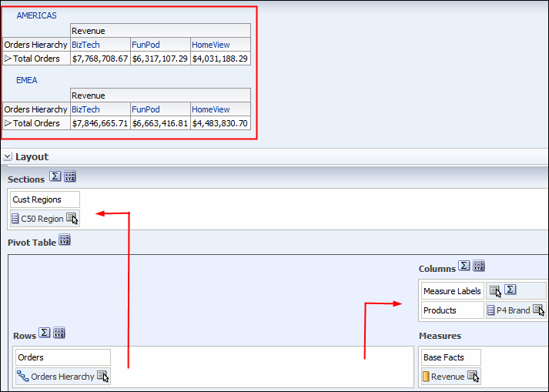Image resolution: width=549 pixels, height=392 pixels.
Task: Open the EMEA section link
Action: point(27,80)
